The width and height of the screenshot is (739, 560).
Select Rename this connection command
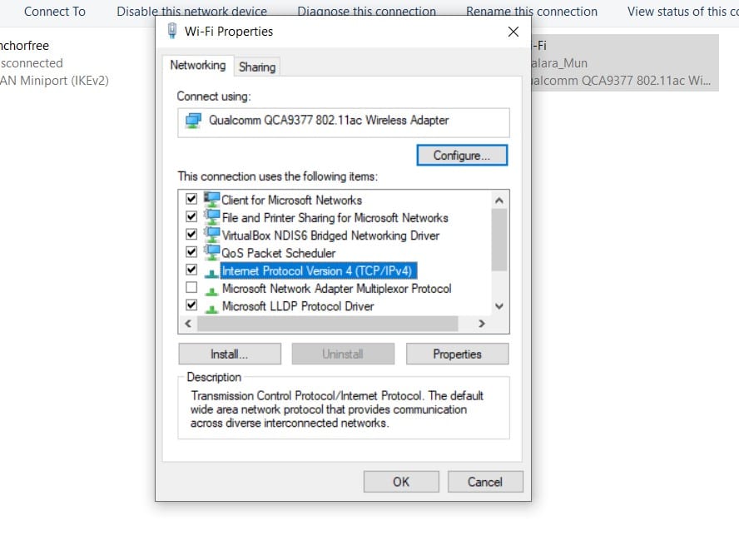pyautogui.click(x=532, y=12)
